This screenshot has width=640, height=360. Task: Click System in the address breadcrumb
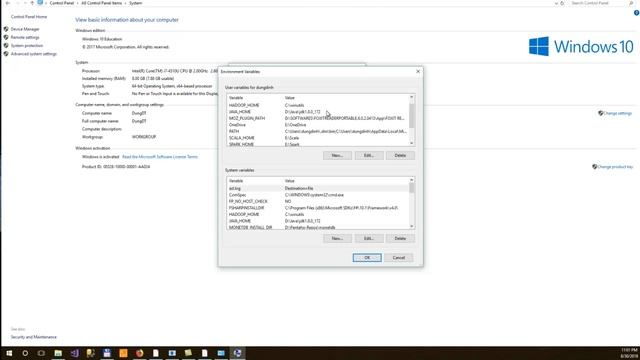[136, 3]
